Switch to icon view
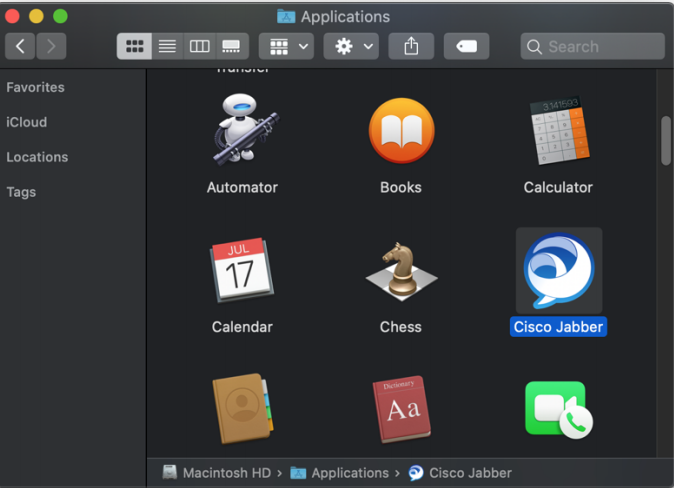Viewport: 674px width, 488px height. 134,46
